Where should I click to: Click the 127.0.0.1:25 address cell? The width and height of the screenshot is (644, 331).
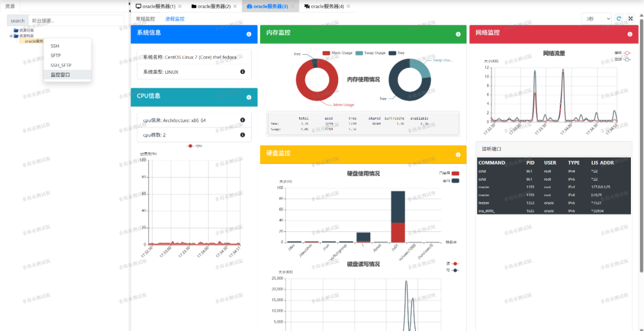[600, 187]
